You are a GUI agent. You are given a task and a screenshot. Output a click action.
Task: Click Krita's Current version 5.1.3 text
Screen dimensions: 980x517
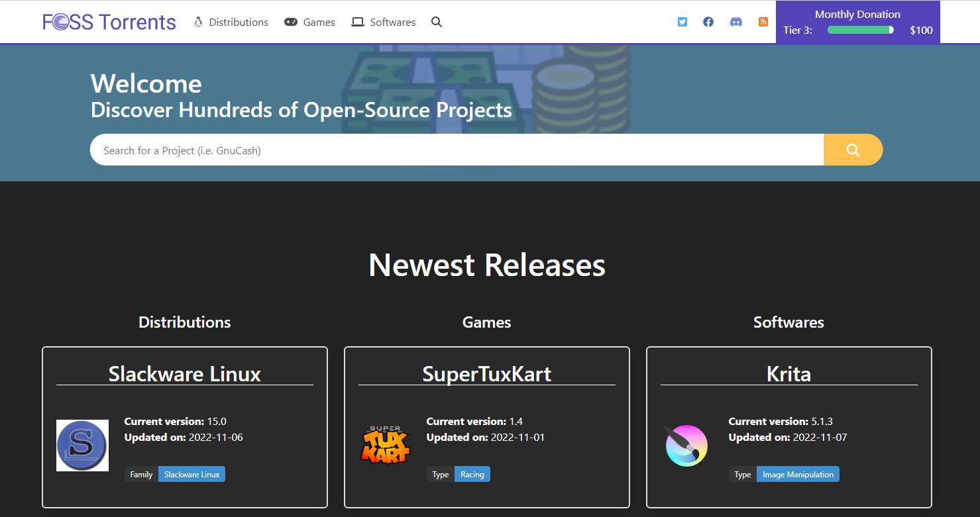point(781,421)
